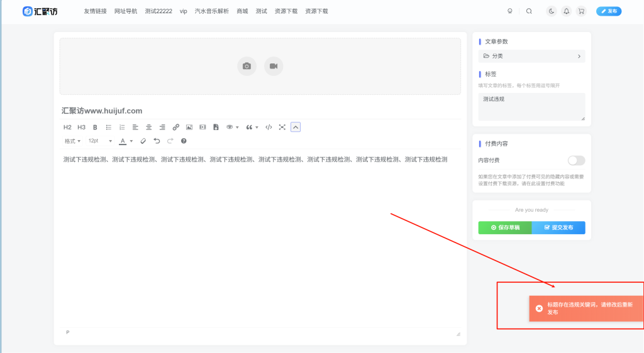This screenshot has height=353, width=644.
Task: Insert a hyperlink from editor toolbar
Action: coord(176,128)
